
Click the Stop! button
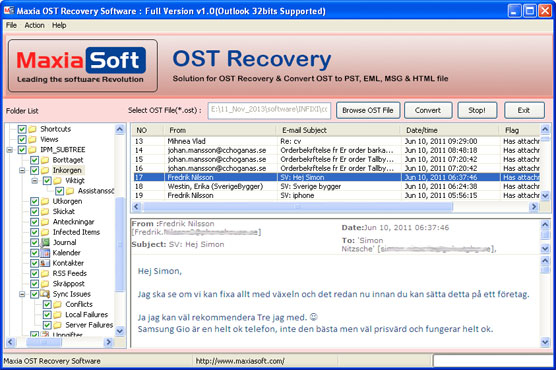point(477,110)
